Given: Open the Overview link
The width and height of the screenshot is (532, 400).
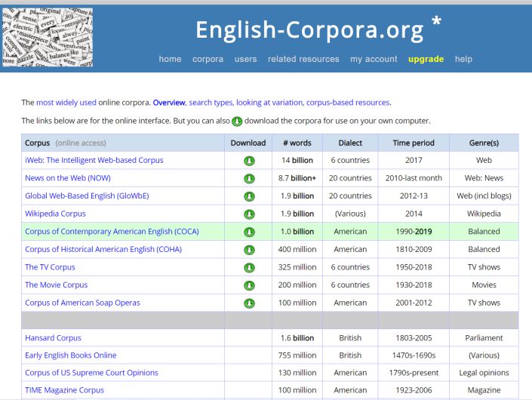Looking at the screenshot, I should 169,103.
